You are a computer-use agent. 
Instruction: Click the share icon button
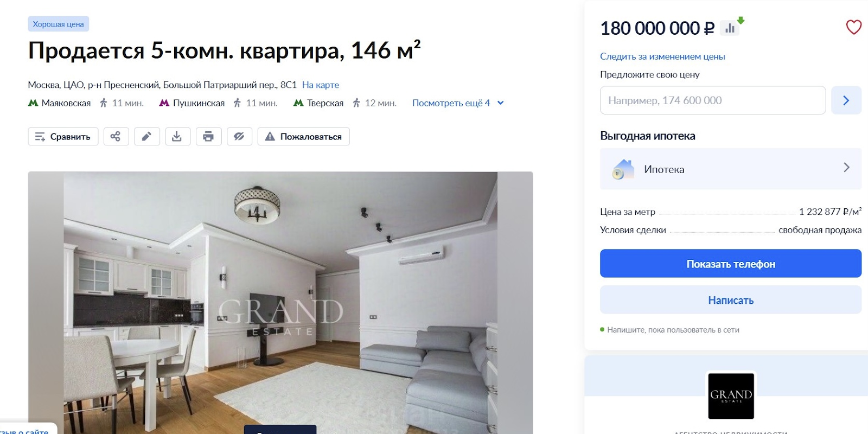[x=116, y=137]
